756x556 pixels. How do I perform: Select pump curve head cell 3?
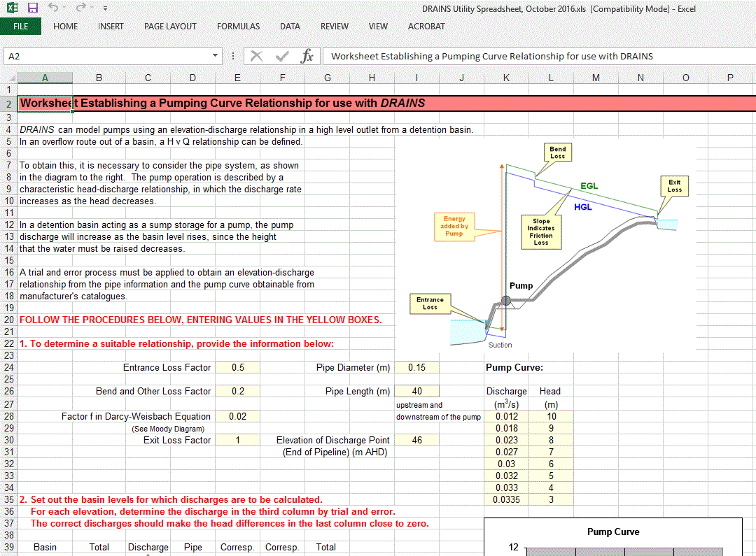click(x=551, y=499)
